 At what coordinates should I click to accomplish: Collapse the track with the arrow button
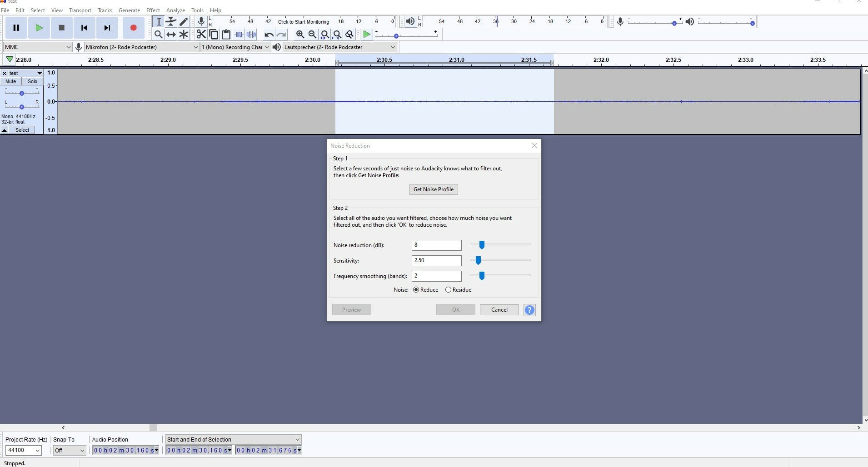click(x=4, y=130)
